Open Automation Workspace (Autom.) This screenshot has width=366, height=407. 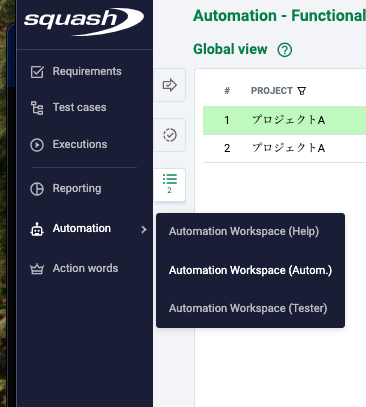tap(250, 270)
